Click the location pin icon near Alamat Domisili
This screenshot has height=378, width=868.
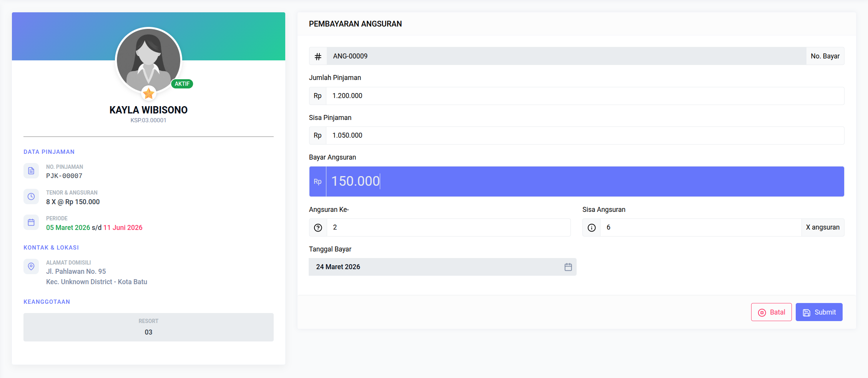pyautogui.click(x=31, y=266)
